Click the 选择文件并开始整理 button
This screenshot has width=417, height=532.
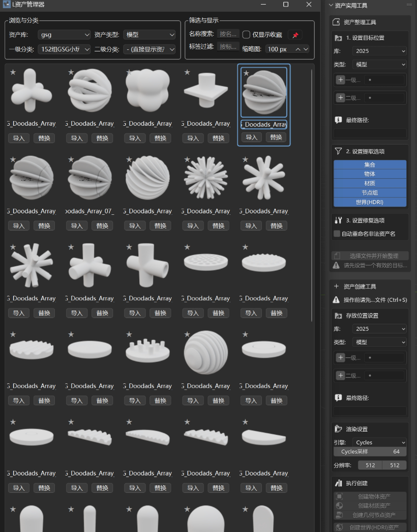[370, 256]
